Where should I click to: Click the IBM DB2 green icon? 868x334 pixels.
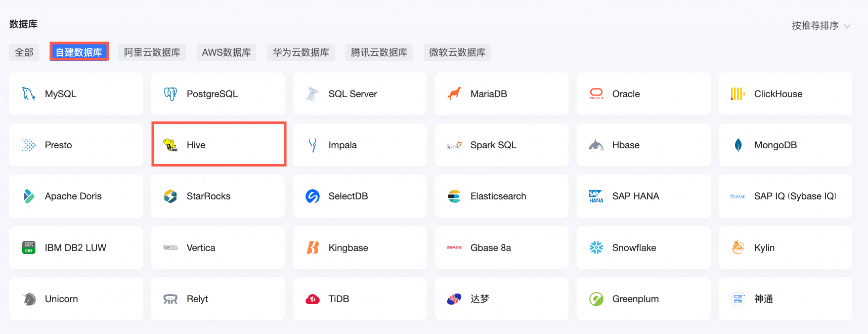[29, 247]
